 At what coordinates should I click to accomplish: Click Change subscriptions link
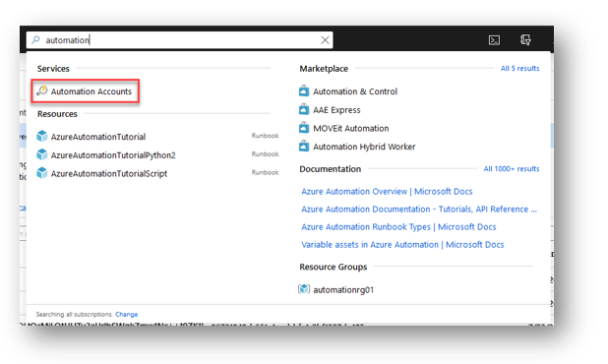126,315
